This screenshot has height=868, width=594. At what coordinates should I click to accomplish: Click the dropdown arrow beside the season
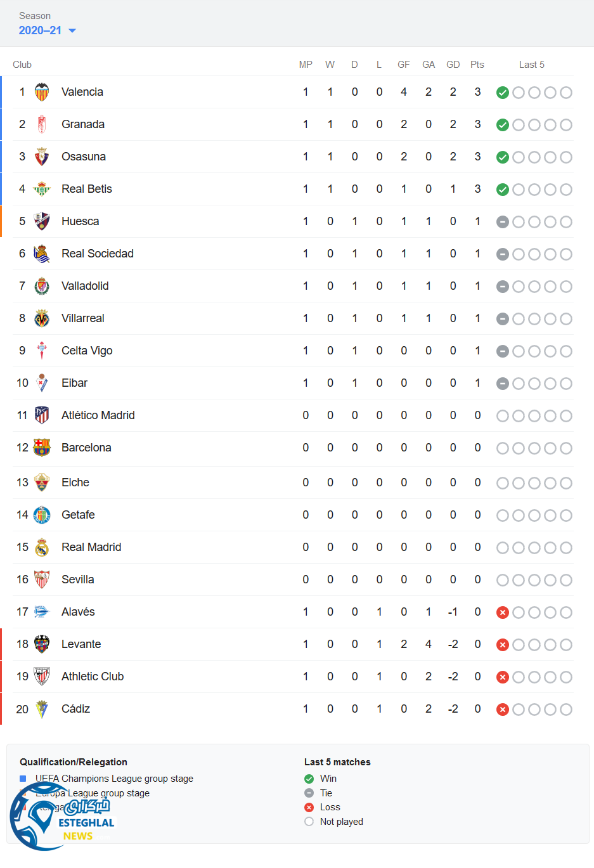pyautogui.click(x=72, y=30)
